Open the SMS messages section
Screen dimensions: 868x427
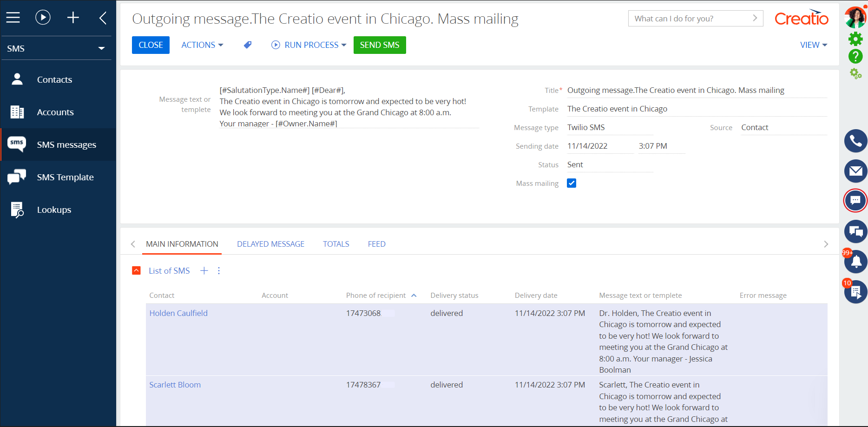(x=66, y=145)
